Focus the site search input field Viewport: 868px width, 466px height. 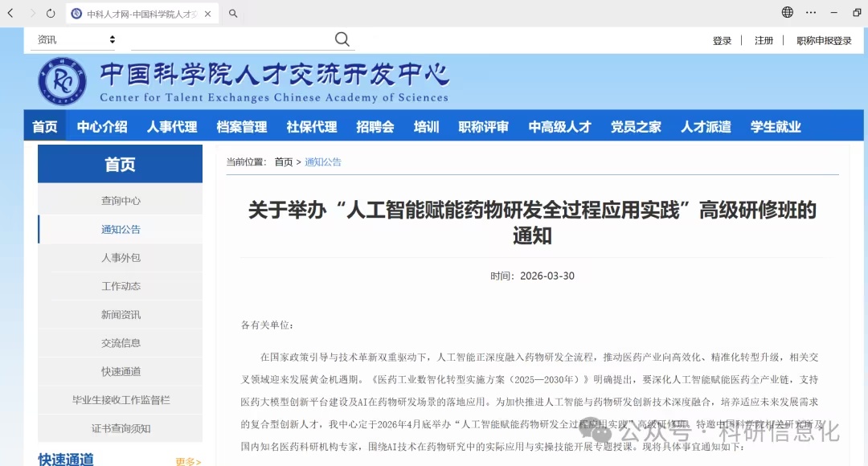pos(231,39)
